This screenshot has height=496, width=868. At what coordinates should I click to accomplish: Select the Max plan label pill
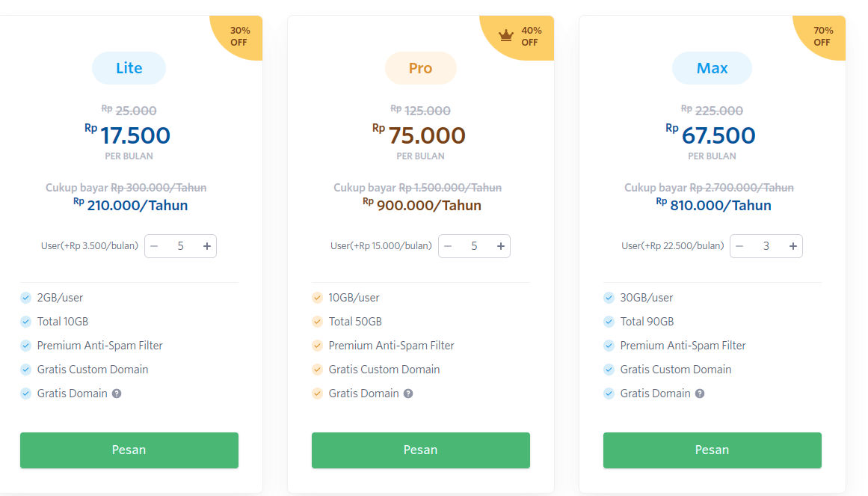[x=712, y=68]
